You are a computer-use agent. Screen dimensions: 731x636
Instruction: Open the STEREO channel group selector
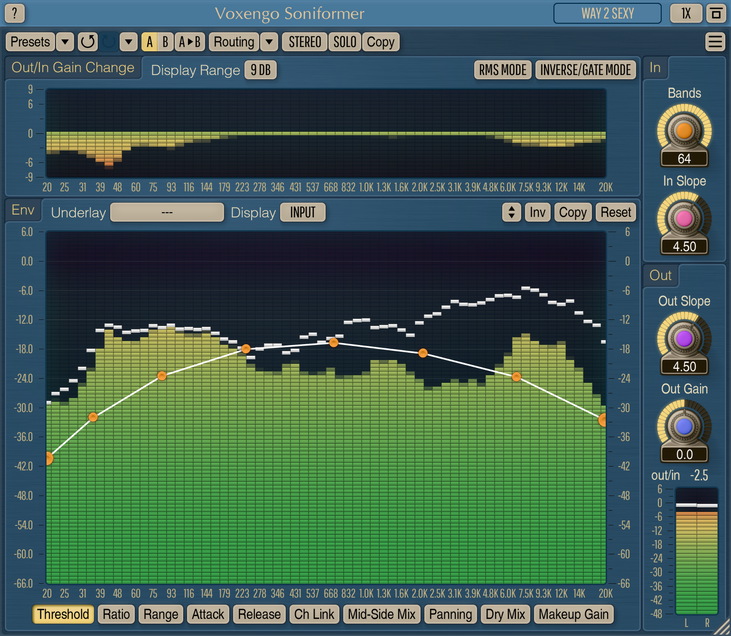[304, 42]
